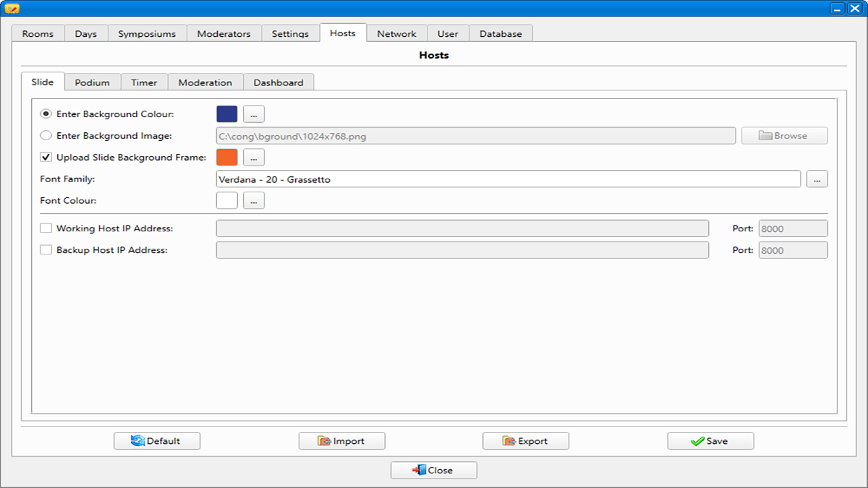The width and height of the screenshot is (868, 488).
Task: Click the folder icon on Browse button
Action: pos(766,135)
